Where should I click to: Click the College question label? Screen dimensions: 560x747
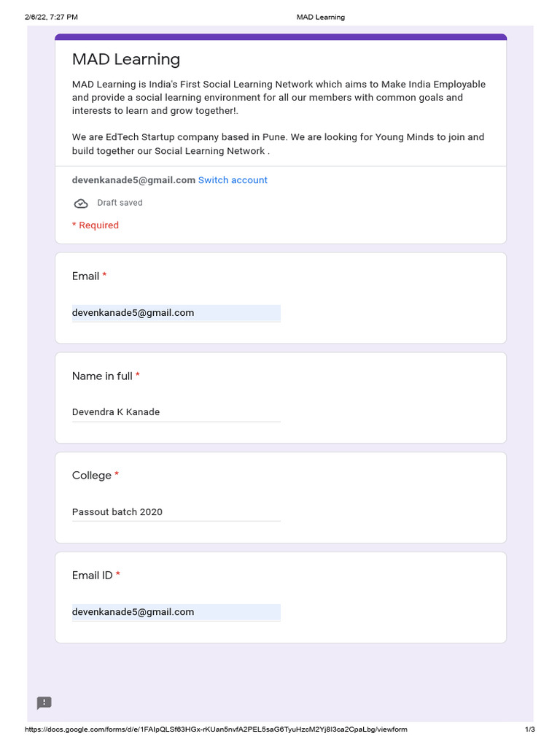[x=92, y=476]
